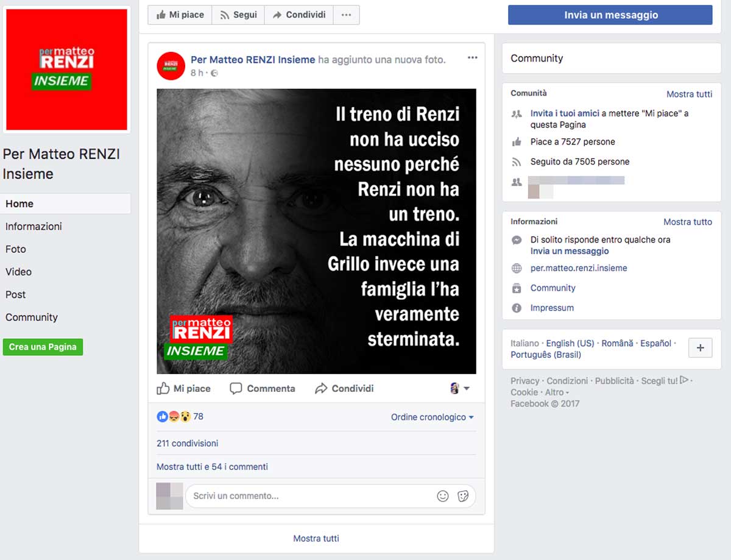The height and width of the screenshot is (560, 731).
Task: Switch language to Español
Action: tap(655, 343)
